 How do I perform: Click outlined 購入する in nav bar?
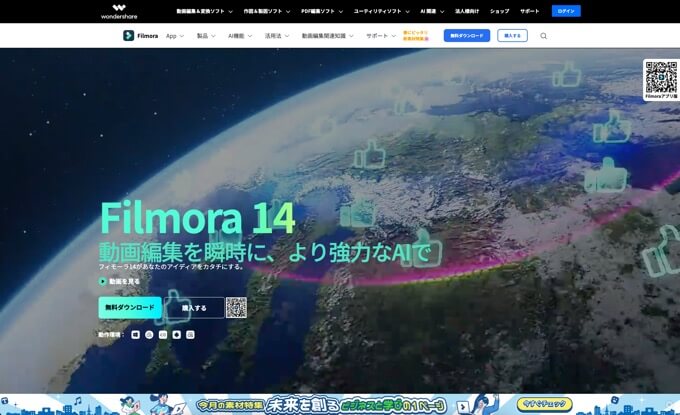click(512, 36)
